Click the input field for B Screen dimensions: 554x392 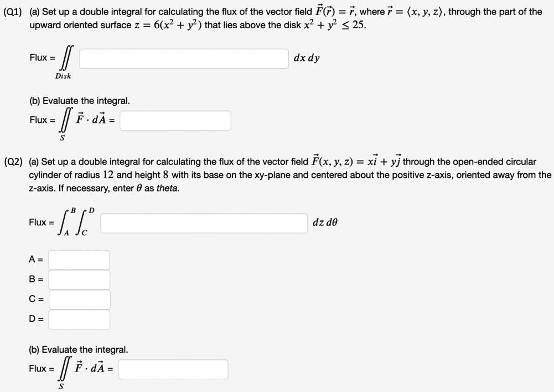point(78,279)
